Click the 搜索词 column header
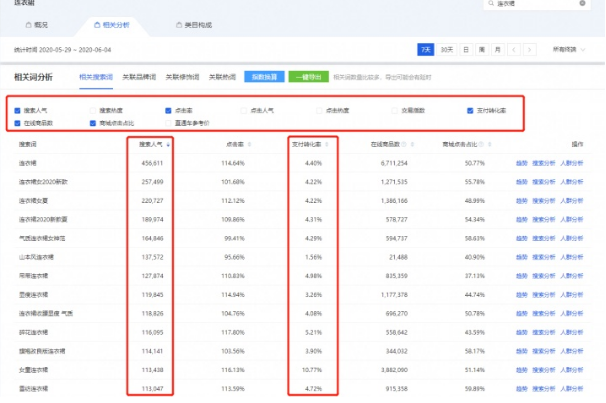 click(28, 145)
